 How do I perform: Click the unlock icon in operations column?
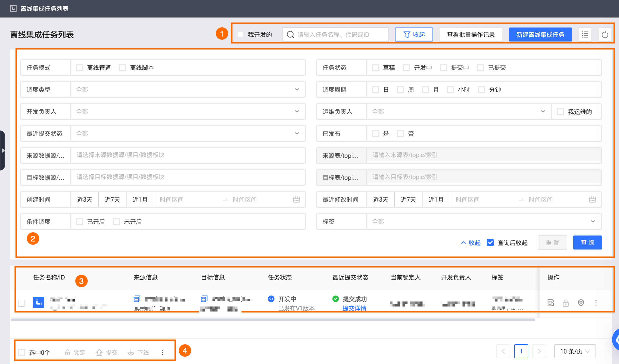click(566, 303)
